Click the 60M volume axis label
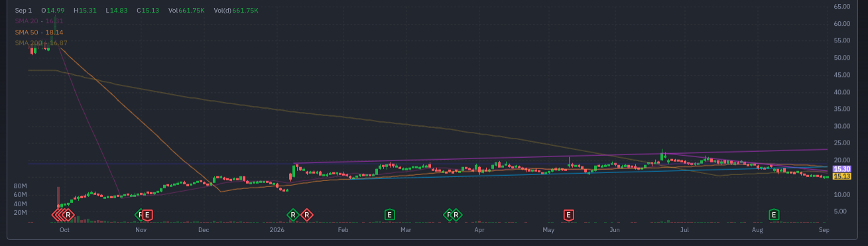This screenshot has height=246, width=868. [x=20, y=195]
